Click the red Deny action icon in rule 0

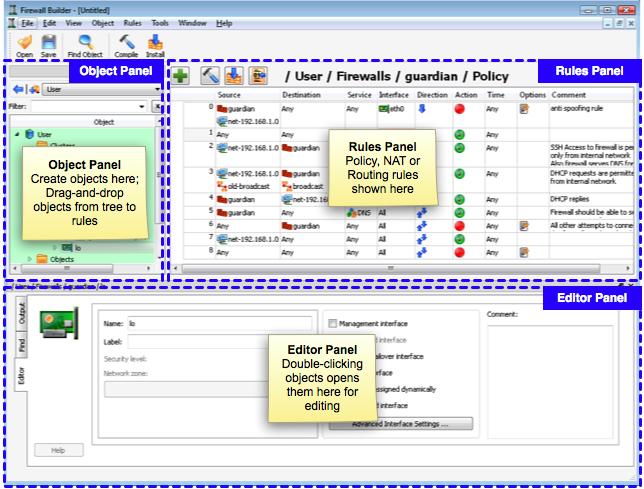pos(460,108)
